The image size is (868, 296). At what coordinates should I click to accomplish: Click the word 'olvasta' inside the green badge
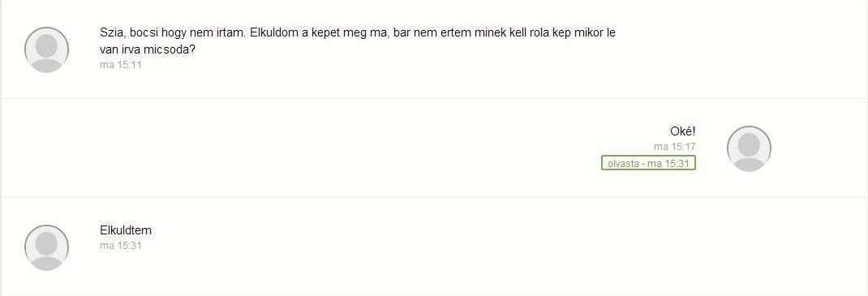tap(623, 164)
